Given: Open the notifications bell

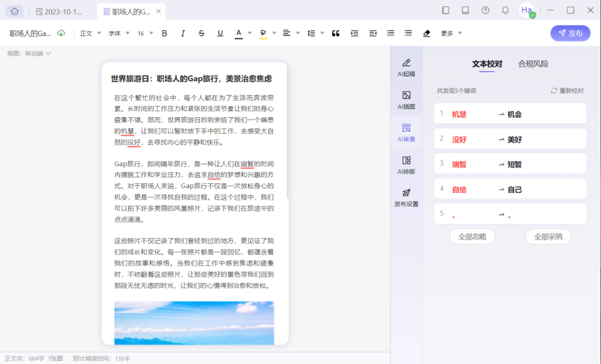Looking at the screenshot, I should [x=505, y=10].
